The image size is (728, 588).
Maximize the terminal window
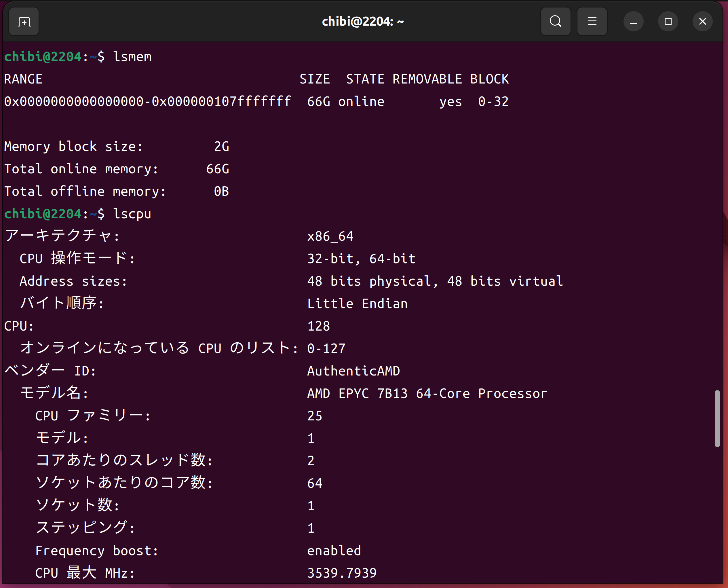(x=668, y=22)
